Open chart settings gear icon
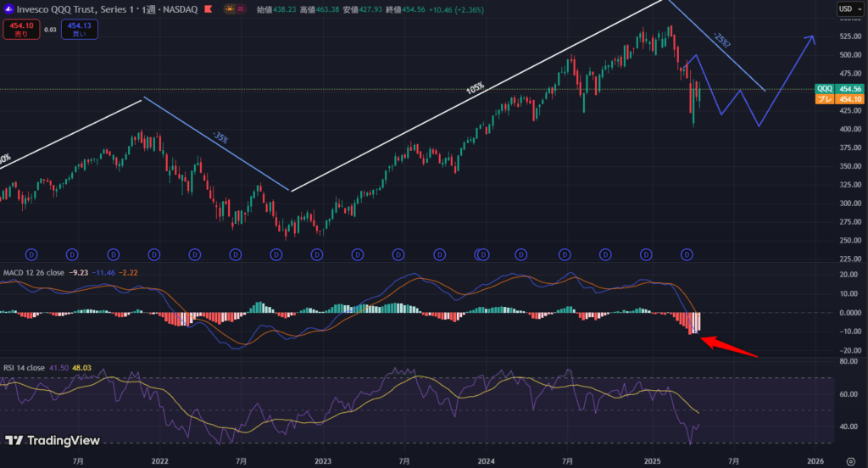This screenshot has width=868, height=468. (x=851, y=461)
